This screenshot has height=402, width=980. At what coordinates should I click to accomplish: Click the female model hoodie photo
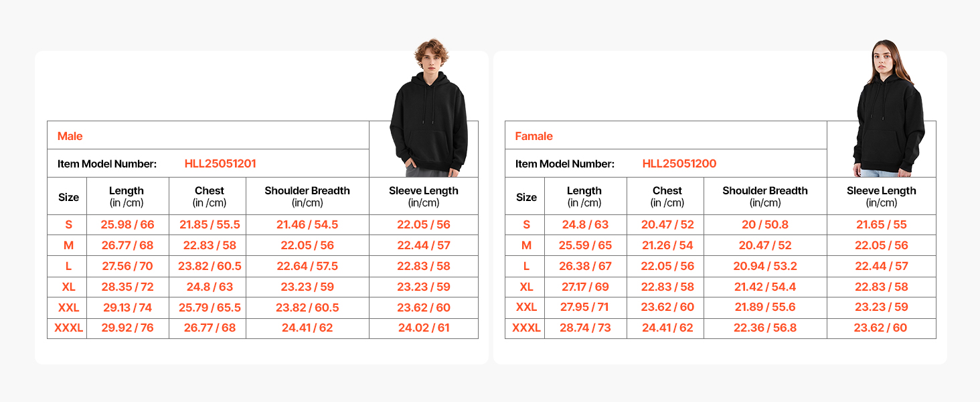[886, 111]
